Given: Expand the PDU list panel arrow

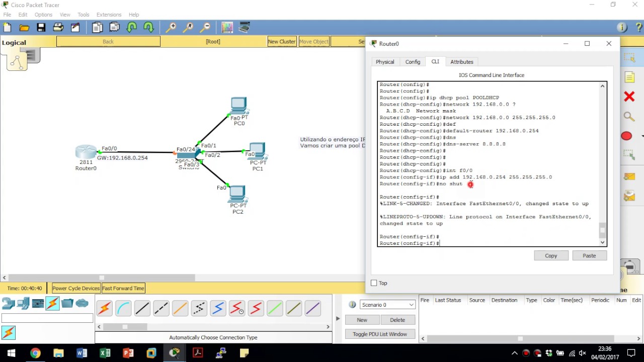Looking at the screenshot, I should (338, 318).
